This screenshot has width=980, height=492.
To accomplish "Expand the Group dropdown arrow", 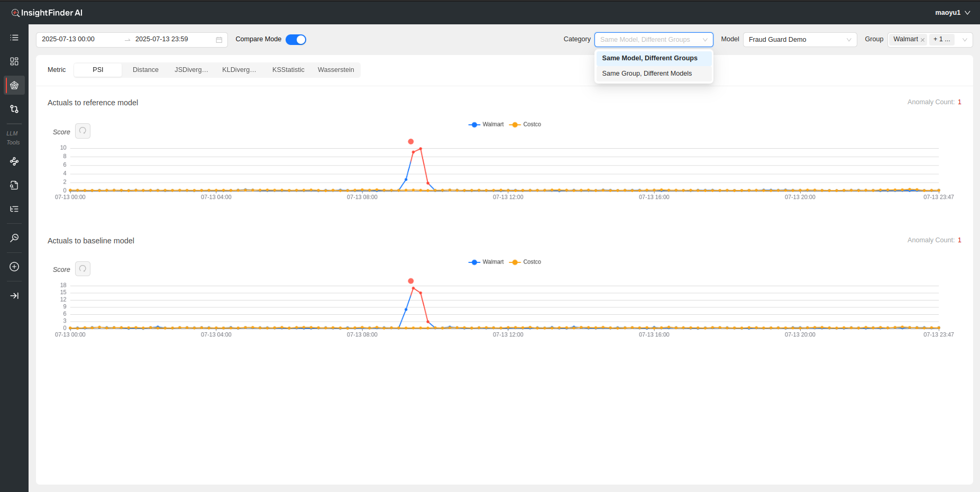I will (965, 40).
